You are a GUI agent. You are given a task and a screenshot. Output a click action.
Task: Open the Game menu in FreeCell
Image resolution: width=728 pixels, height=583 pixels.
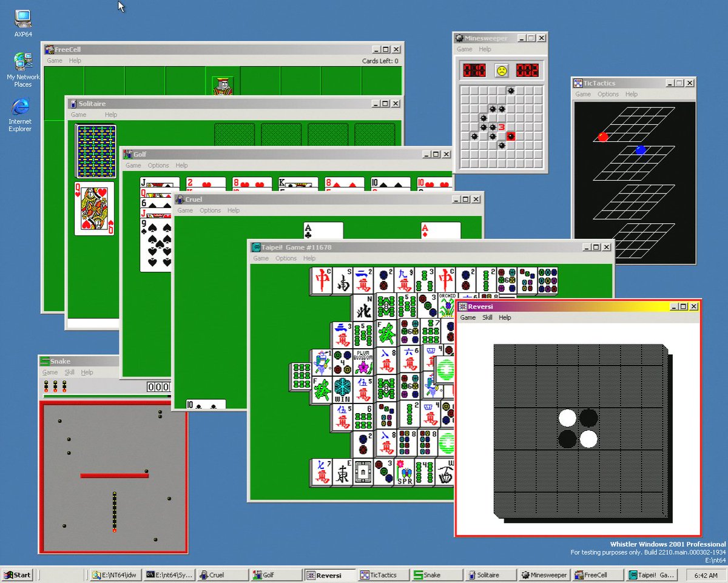tap(55, 61)
